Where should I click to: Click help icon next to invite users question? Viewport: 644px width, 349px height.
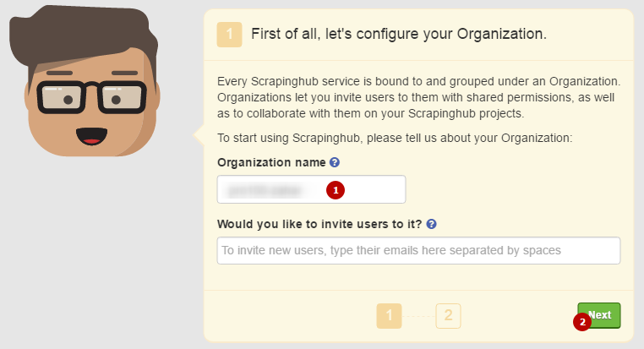431,224
